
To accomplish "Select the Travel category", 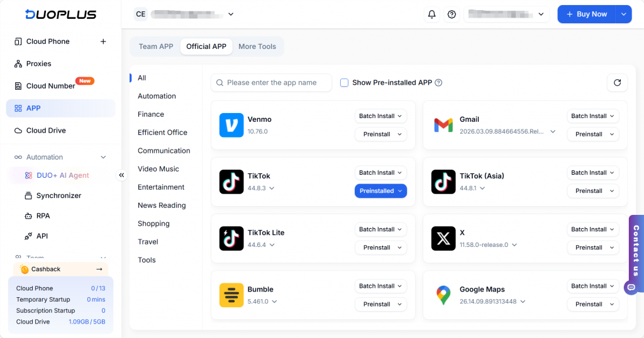I will 148,242.
